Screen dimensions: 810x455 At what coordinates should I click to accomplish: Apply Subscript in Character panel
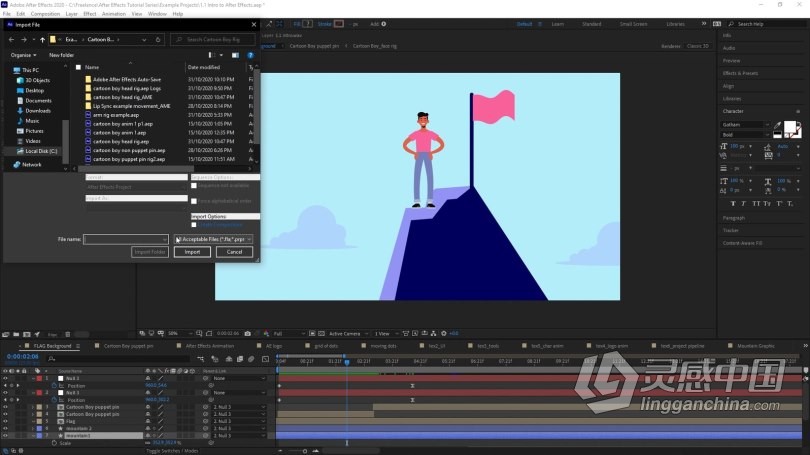pos(790,203)
